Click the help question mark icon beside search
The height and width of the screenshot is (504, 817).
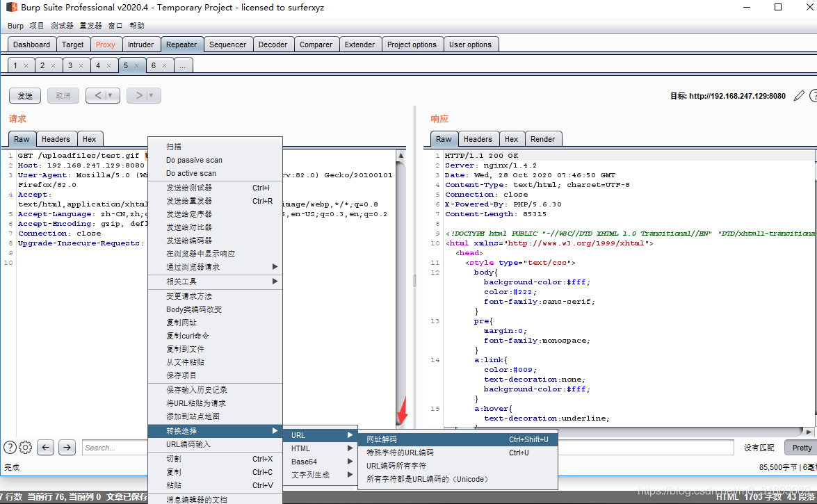click(x=10, y=448)
